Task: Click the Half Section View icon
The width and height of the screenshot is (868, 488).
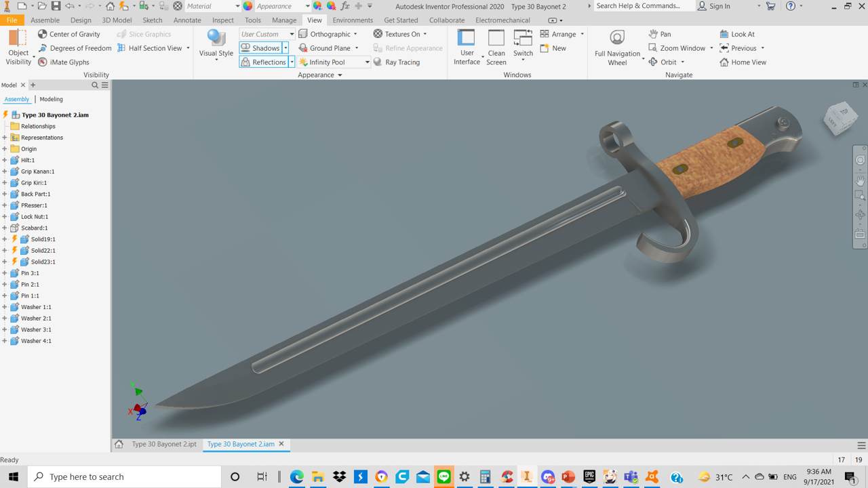Action: 121,48
